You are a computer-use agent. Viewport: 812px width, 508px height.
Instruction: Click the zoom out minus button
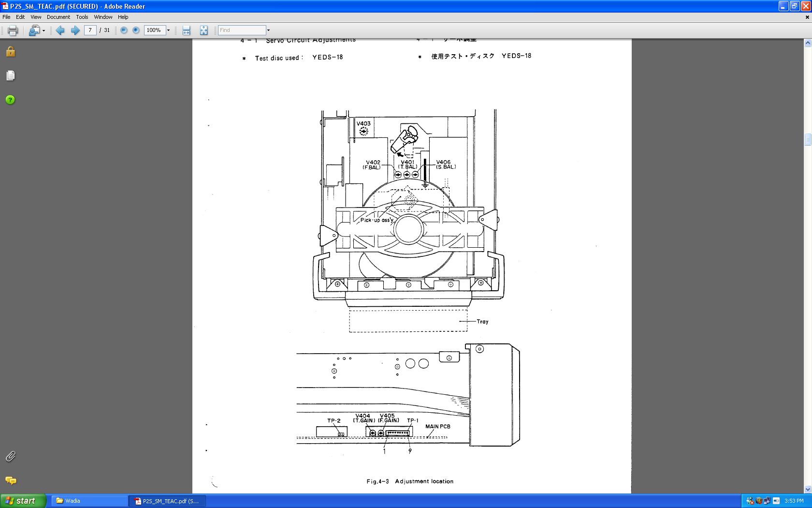click(124, 30)
